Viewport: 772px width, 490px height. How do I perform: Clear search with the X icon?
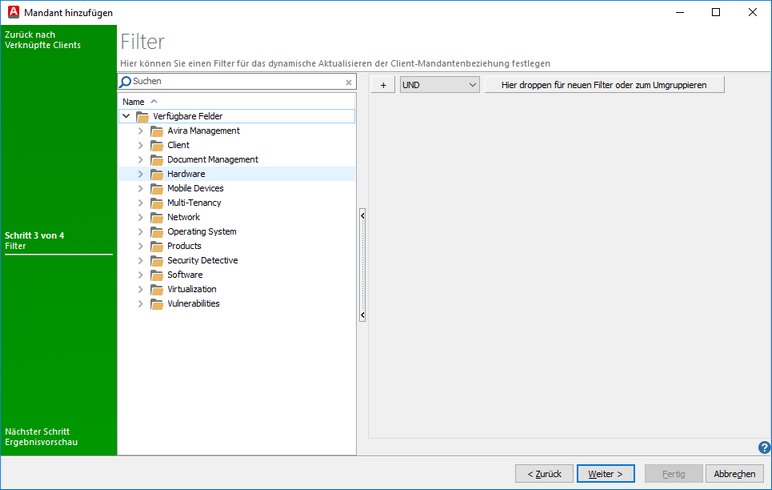[349, 82]
